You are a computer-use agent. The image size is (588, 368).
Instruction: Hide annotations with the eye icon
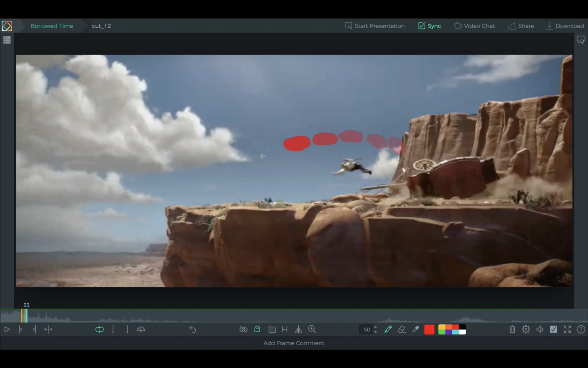point(243,329)
